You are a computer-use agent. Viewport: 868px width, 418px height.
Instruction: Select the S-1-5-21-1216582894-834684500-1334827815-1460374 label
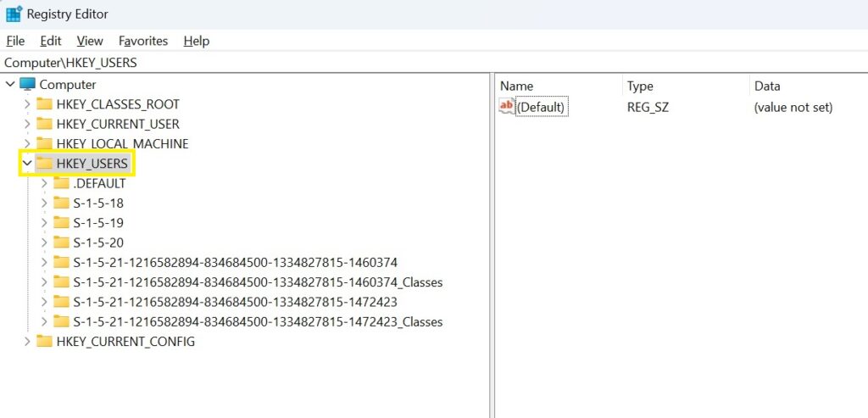click(236, 263)
